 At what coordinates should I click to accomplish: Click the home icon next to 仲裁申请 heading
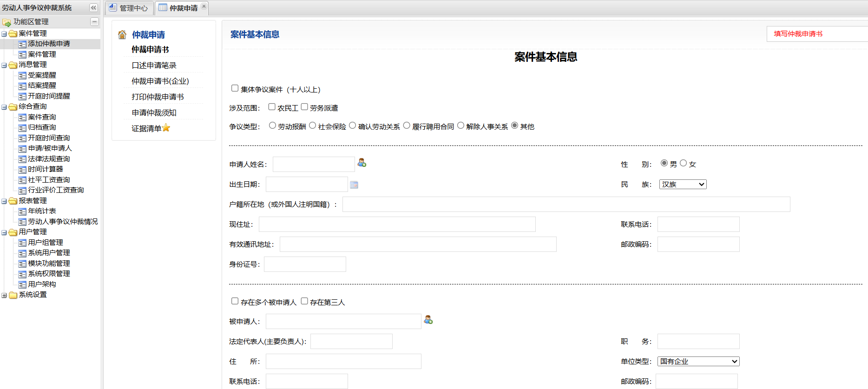point(122,35)
